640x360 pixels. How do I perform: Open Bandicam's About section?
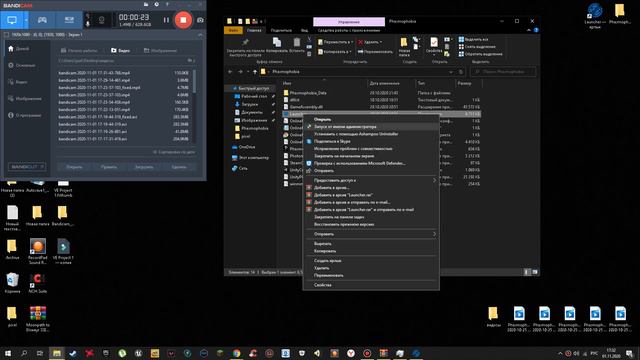click(25, 116)
